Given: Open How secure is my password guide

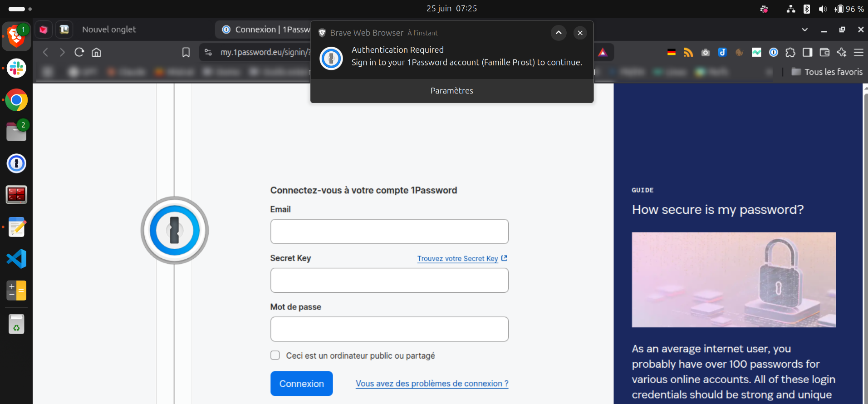Looking at the screenshot, I should pos(718,210).
